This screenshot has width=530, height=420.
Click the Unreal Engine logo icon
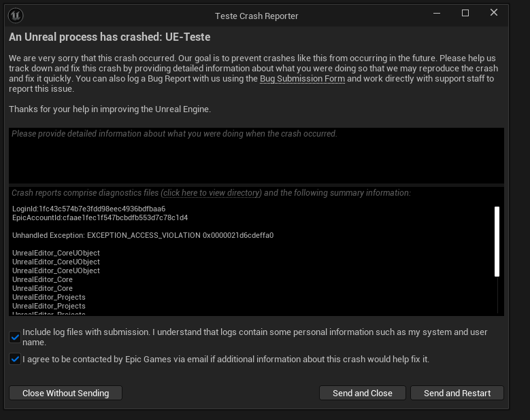click(x=16, y=16)
